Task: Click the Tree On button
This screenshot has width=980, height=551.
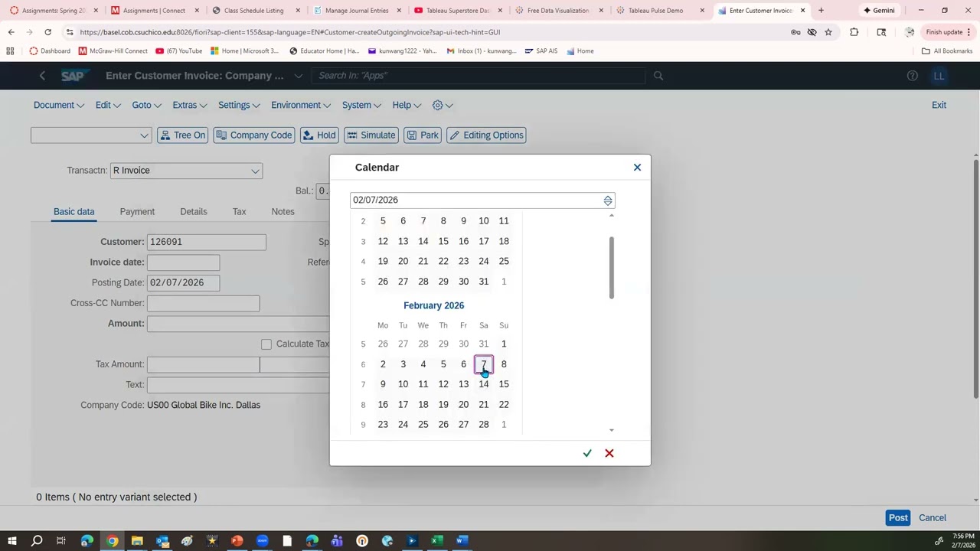Action: [182, 135]
